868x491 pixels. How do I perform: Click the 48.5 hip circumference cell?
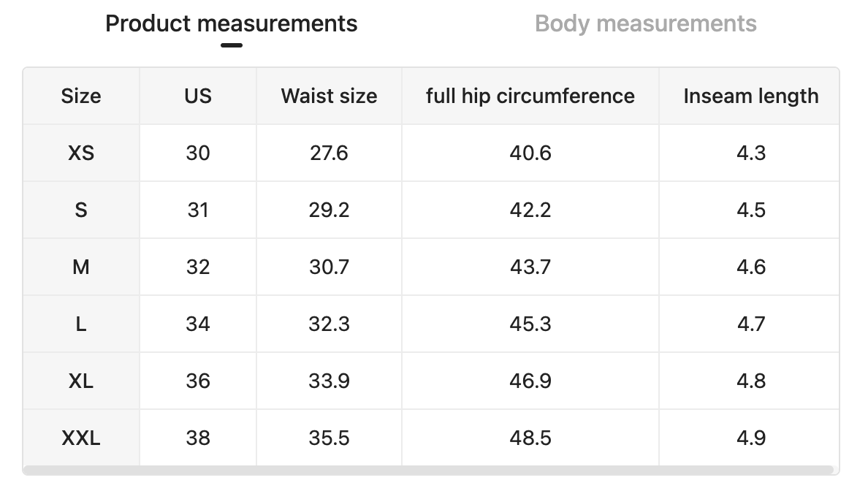coord(530,438)
